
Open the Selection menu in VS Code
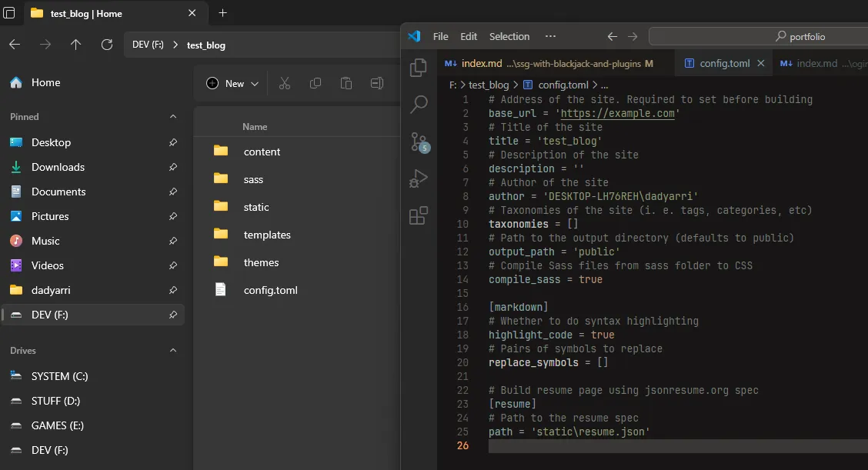coord(509,36)
